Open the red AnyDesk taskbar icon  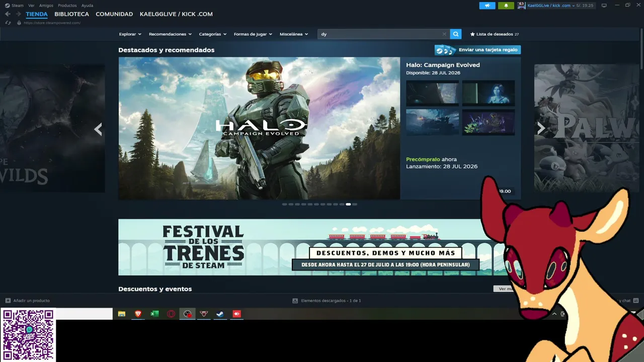point(237,314)
